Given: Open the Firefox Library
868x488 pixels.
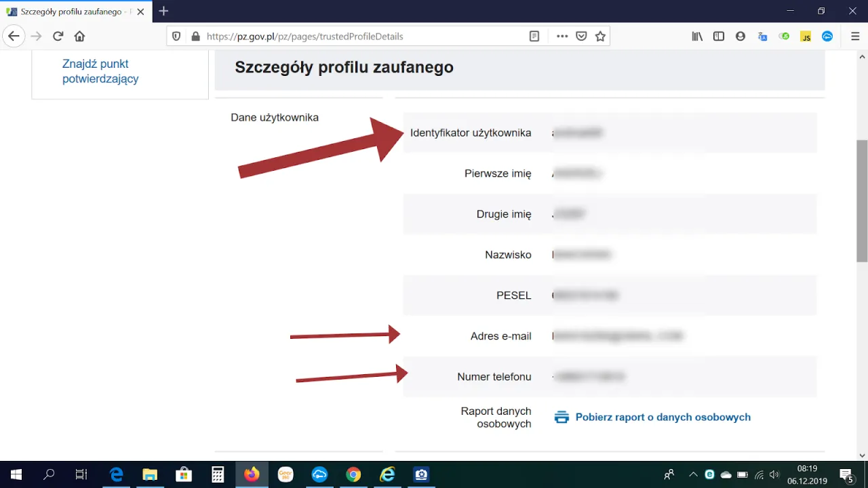Looking at the screenshot, I should 696,36.
